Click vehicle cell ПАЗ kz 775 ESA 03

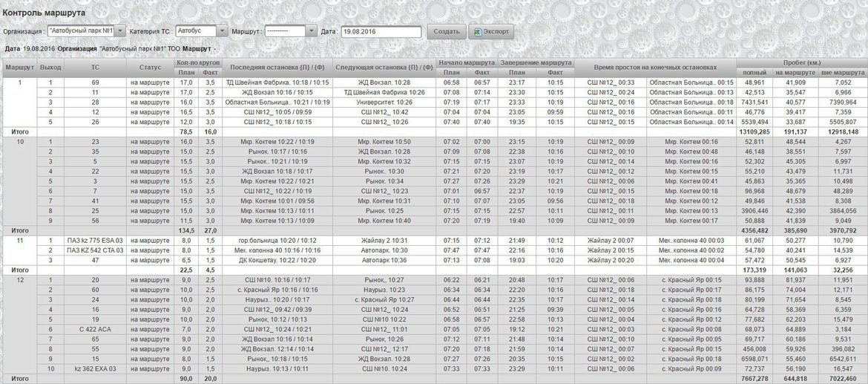pyautogui.click(x=95, y=241)
